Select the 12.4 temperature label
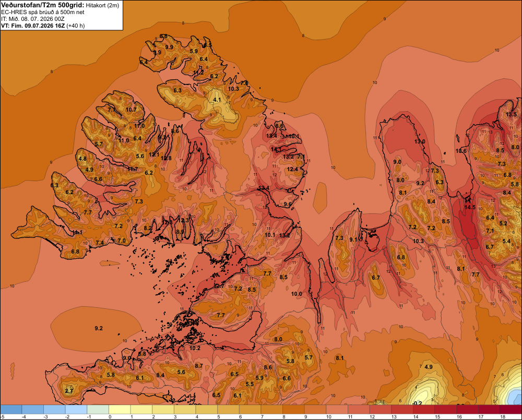The image size is (522, 420). 292,169
